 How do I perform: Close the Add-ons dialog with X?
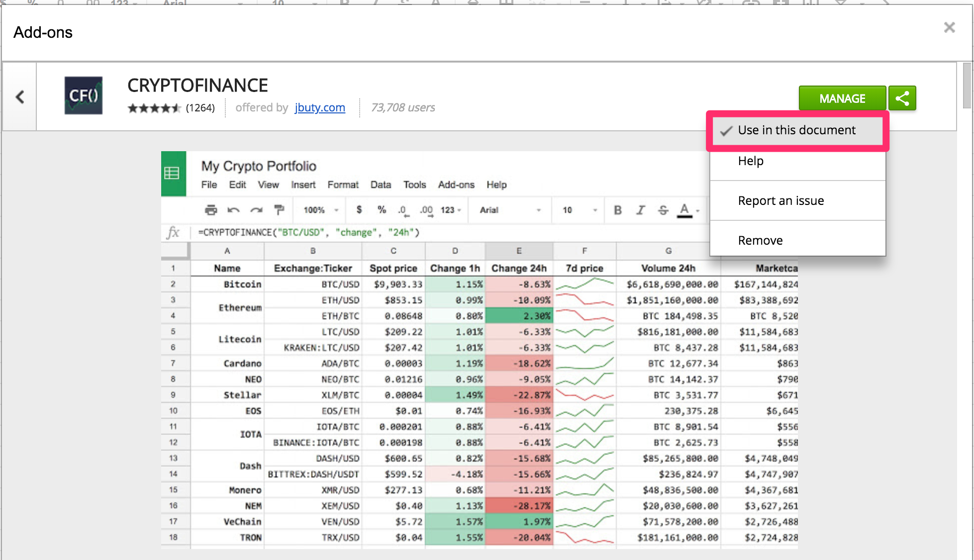949,28
